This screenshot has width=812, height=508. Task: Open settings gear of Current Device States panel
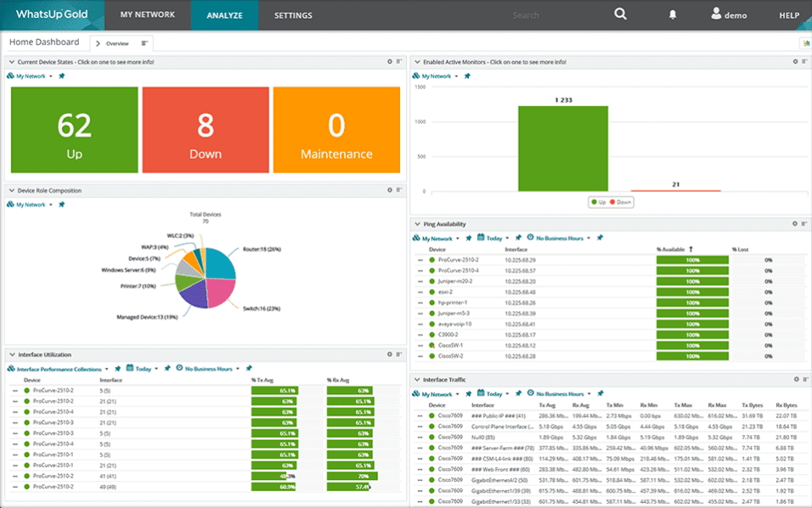coord(390,62)
